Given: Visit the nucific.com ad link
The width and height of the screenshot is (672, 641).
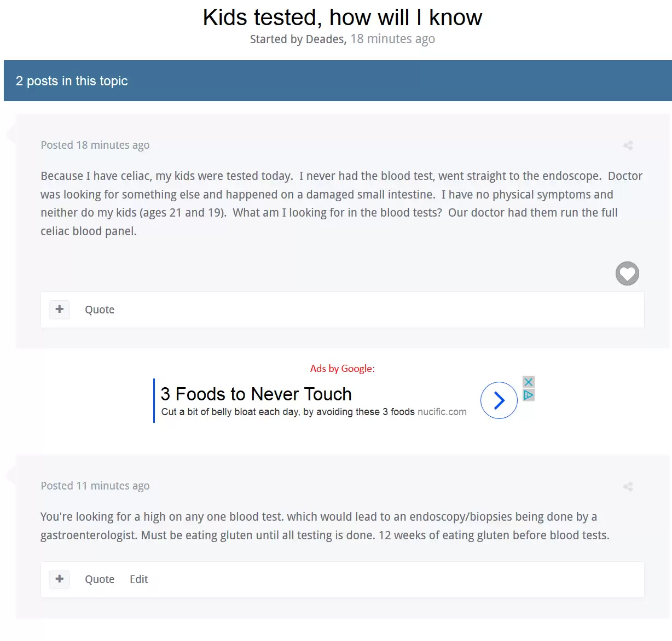Looking at the screenshot, I should [442, 412].
